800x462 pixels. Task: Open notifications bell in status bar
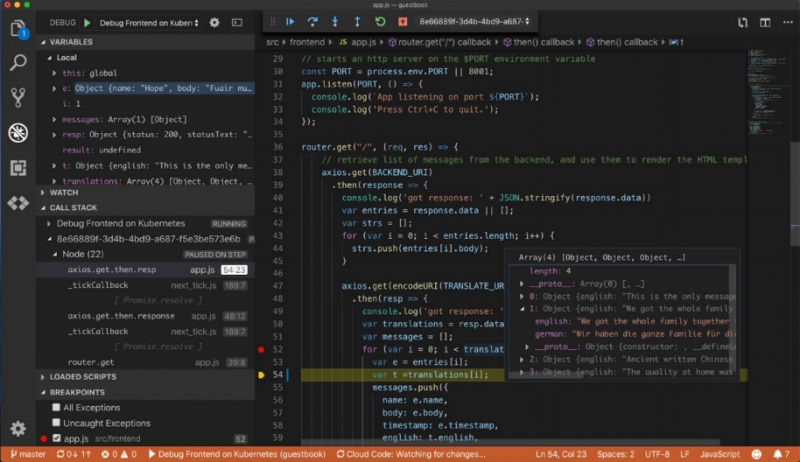781,454
